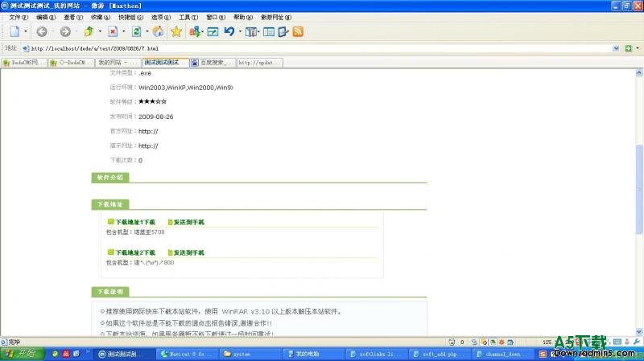Open the Navicat taskbar button

click(187, 354)
